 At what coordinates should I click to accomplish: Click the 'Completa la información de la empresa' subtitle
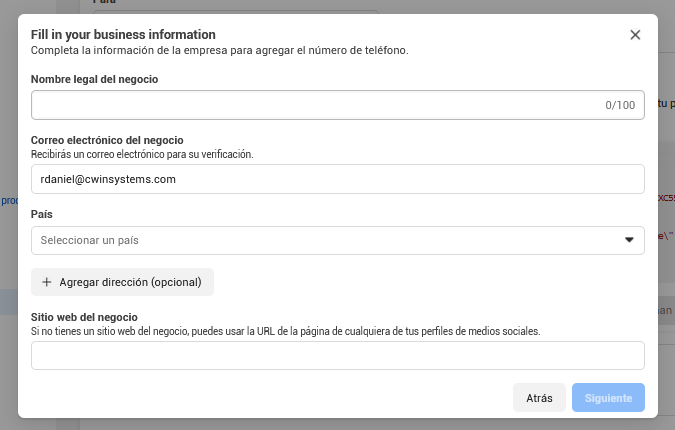(219, 49)
